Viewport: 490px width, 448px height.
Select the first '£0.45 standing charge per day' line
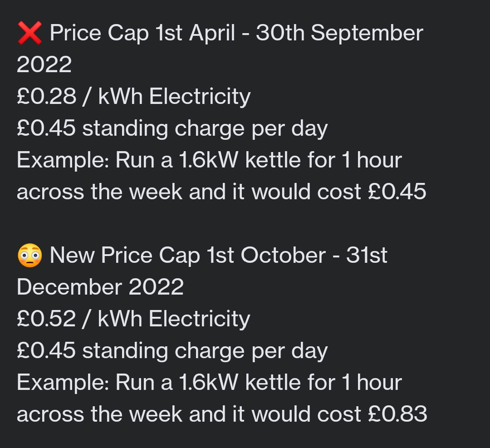click(172, 128)
